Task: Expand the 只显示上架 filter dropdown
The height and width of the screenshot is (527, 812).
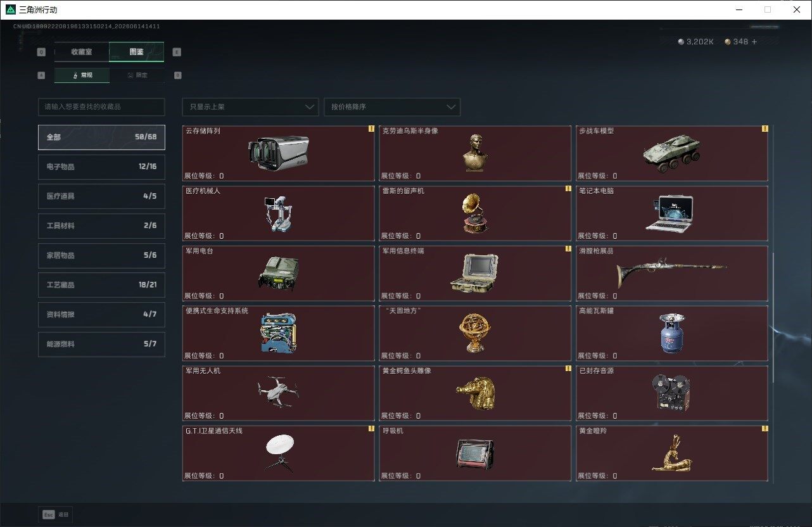Action: coord(250,106)
